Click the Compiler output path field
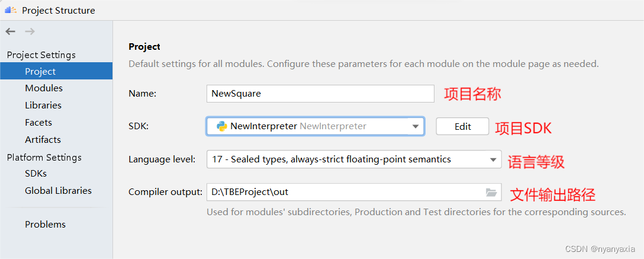The image size is (644, 259). (343, 192)
